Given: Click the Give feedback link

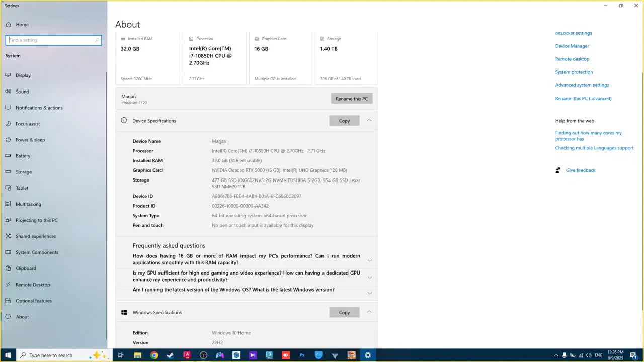Looking at the screenshot, I should point(581,170).
